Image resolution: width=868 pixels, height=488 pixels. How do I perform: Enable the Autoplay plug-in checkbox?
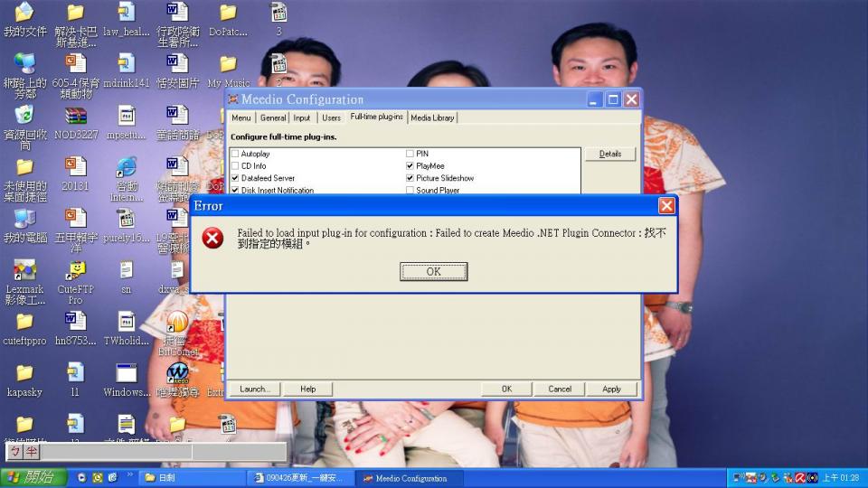235,154
